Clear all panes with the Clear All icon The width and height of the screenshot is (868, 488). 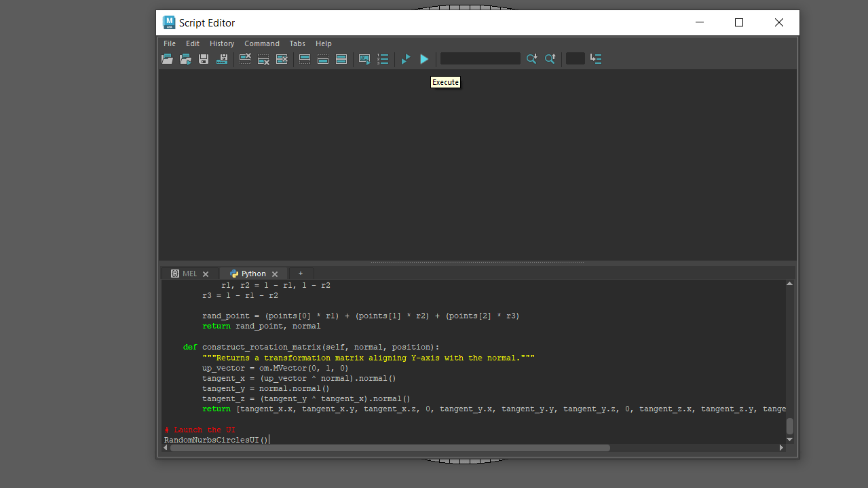281,58
